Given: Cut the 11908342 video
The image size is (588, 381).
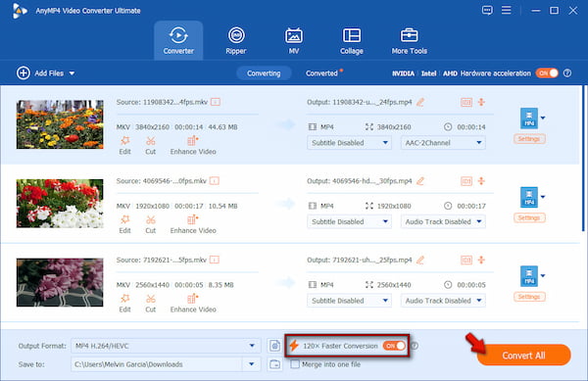Looking at the screenshot, I should 150,145.
